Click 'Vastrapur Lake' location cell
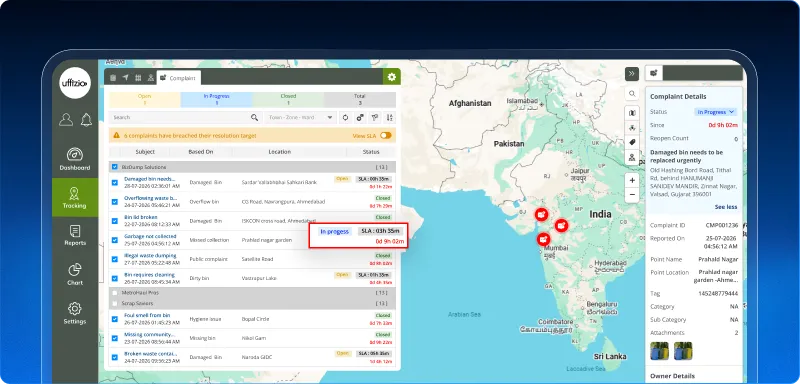This screenshot has height=384, width=800. (258, 278)
